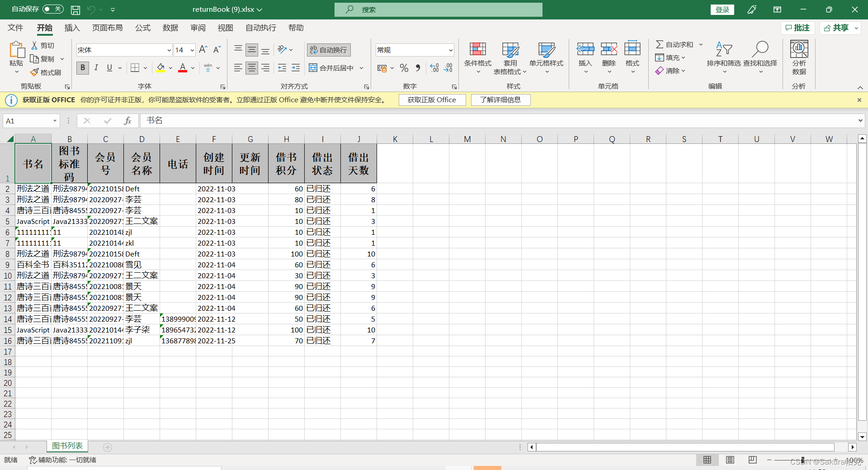Click the Format Painter (格式刷) icon

[x=35, y=72]
